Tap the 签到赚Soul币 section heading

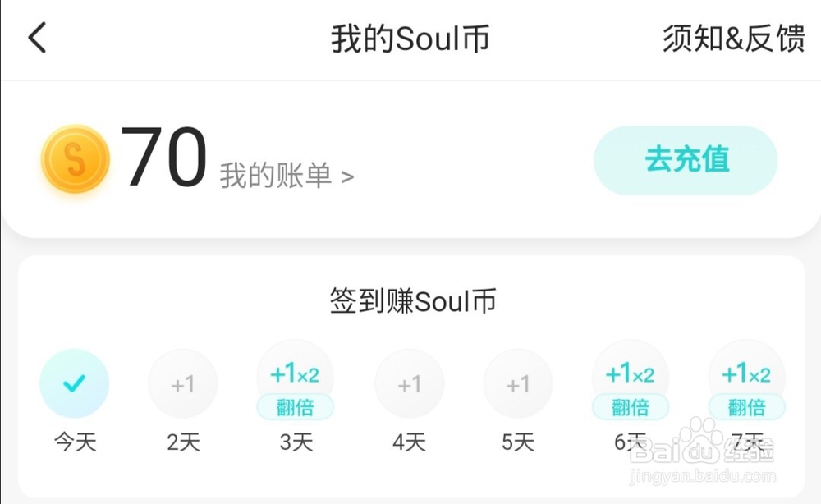(413, 301)
